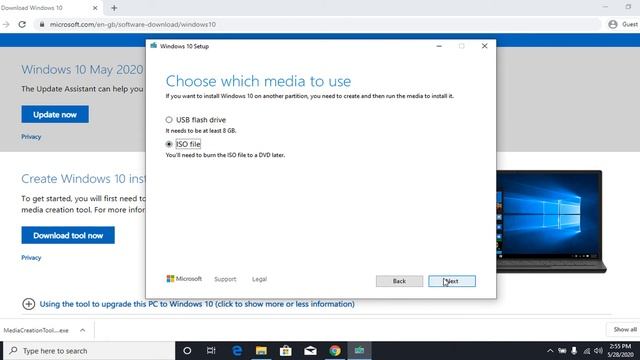Screen dimensions: 640x360
Task: Switch to Windows Setup taskbar icon
Action: 360,351
